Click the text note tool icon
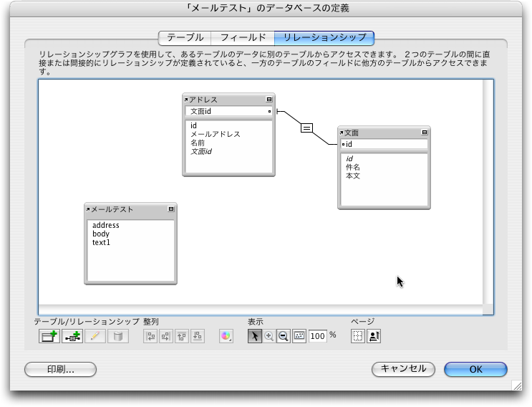This screenshot has height=407, width=532. [x=299, y=336]
